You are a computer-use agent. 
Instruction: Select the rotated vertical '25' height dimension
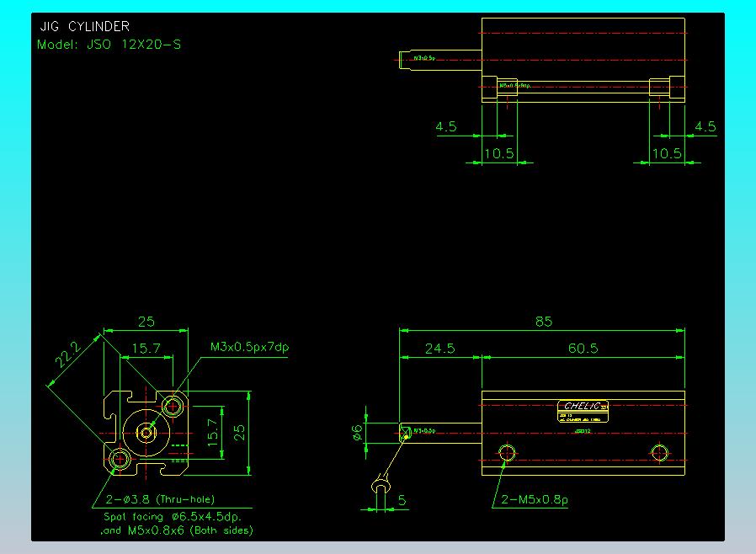click(239, 433)
